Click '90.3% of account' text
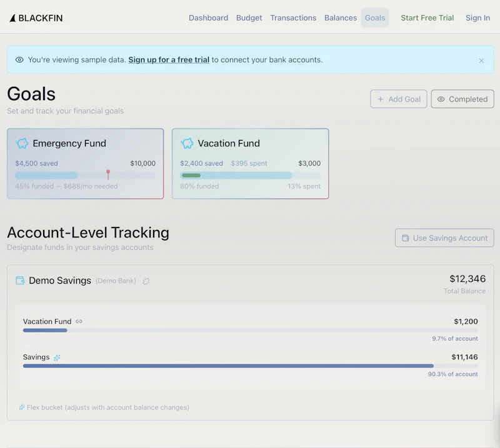Viewport: 500px width, 448px height. [x=452, y=374]
